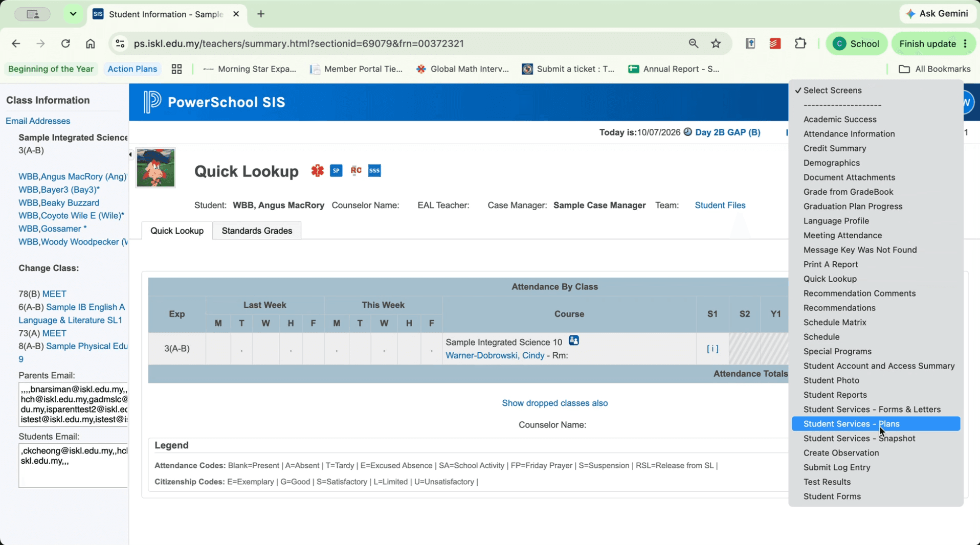Viewport: 980px width, 545px height.
Task: Open the Student Files link
Action: (720, 205)
